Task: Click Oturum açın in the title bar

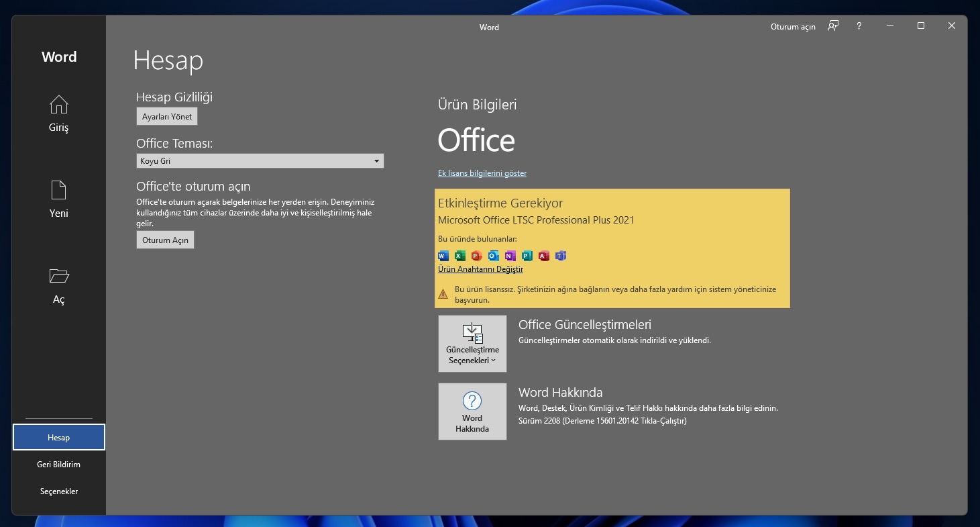Action: pos(793,27)
